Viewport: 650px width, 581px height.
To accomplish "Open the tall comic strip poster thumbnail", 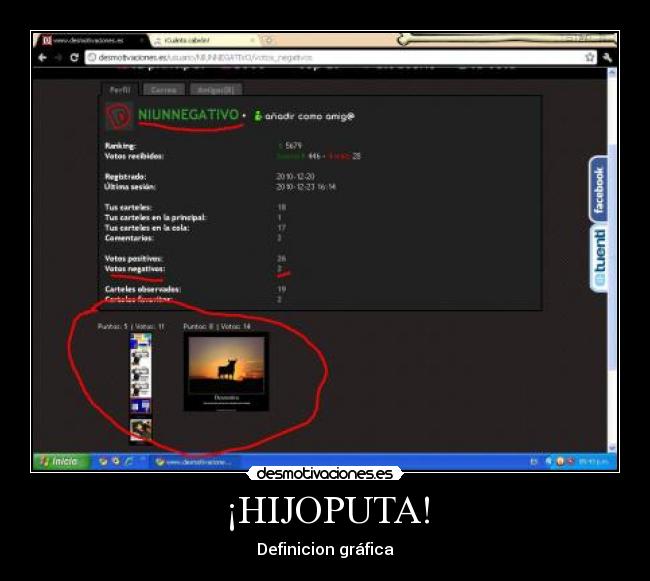I will tap(141, 388).
